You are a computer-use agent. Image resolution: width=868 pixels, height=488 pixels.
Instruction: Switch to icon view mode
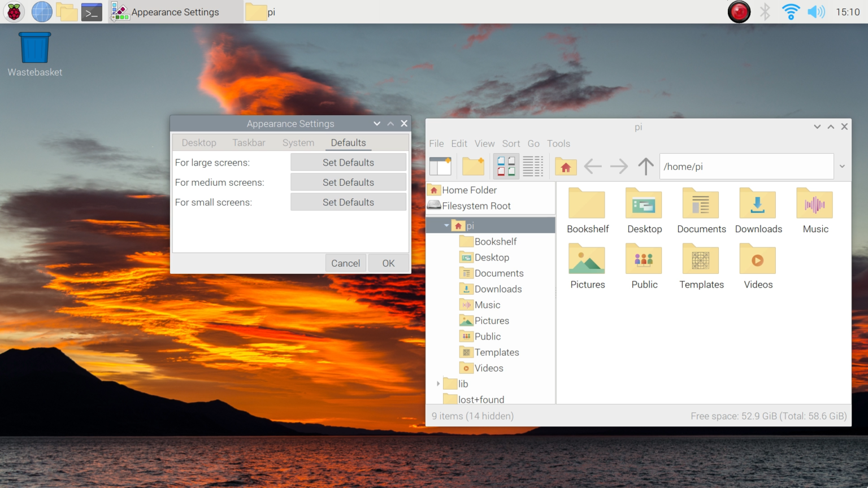click(x=506, y=166)
